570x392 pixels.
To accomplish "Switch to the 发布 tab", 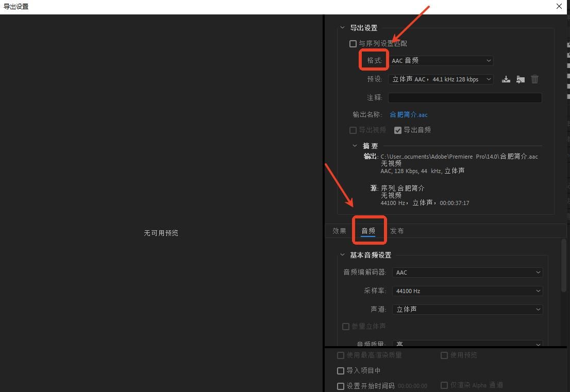I will [x=397, y=231].
